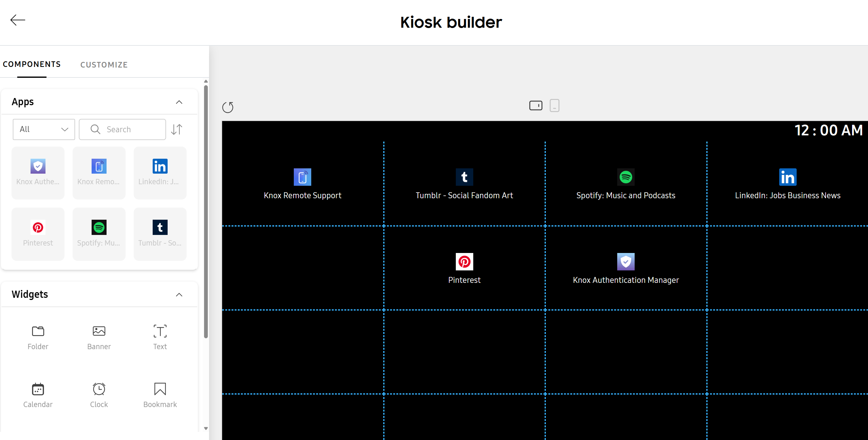The height and width of the screenshot is (440, 868).
Task: Switch kiosk preview to portrait orientation
Action: (555, 105)
